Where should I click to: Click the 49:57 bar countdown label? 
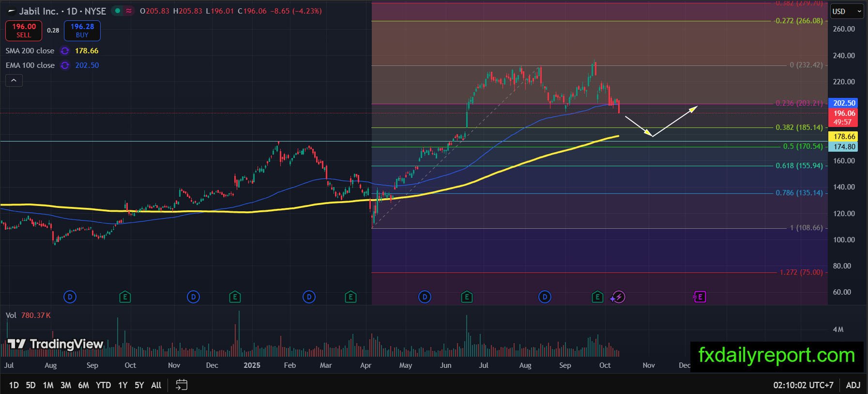pyautogui.click(x=843, y=122)
